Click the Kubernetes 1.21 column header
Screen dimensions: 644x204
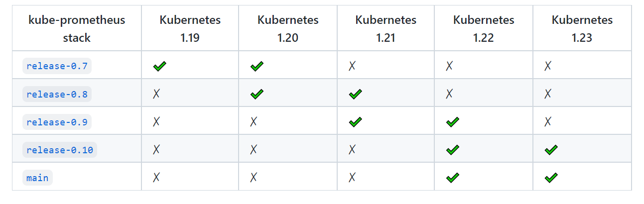[386, 28]
